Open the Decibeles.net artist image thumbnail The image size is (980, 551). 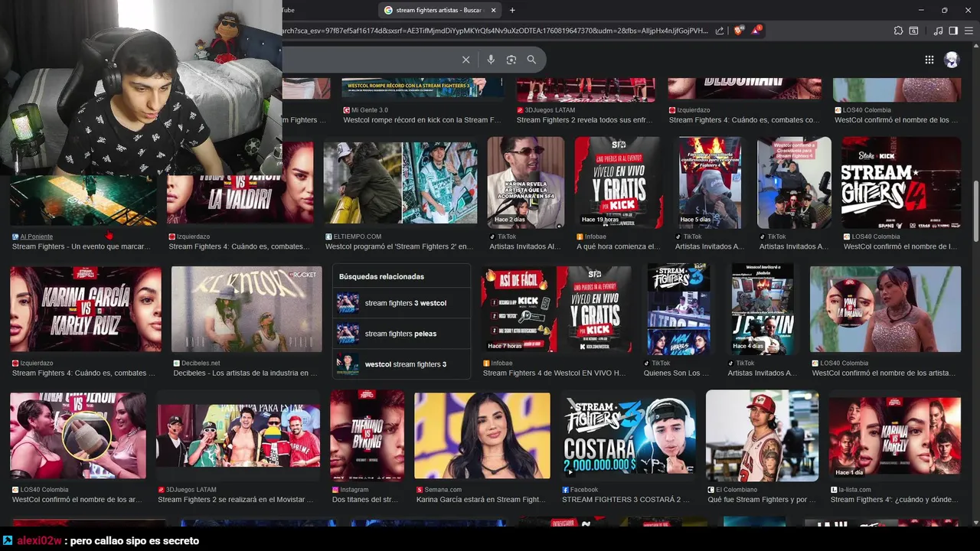247,308
